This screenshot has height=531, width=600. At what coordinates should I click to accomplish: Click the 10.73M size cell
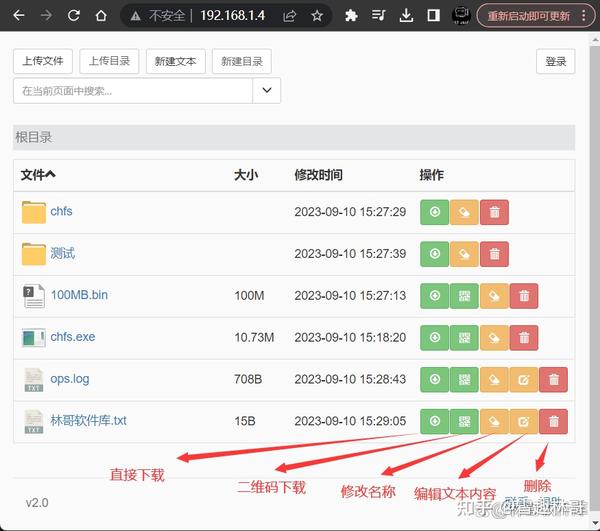click(254, 337)
